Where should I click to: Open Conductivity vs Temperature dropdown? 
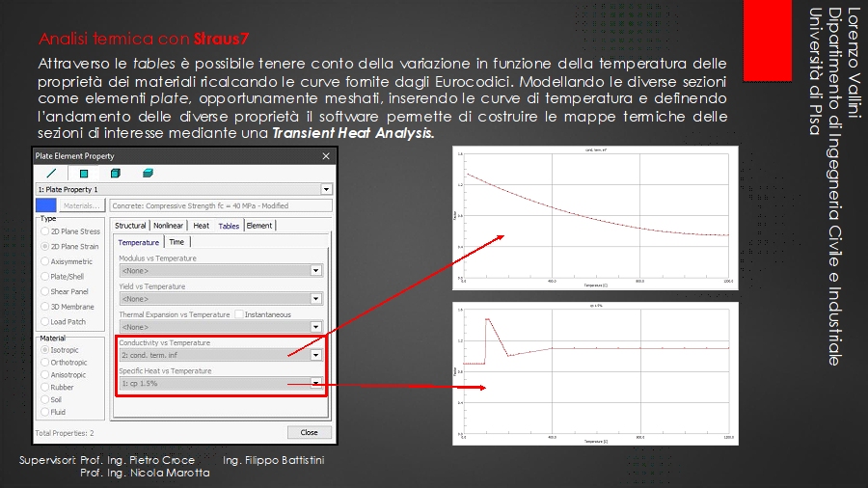[x=315, y=355]
